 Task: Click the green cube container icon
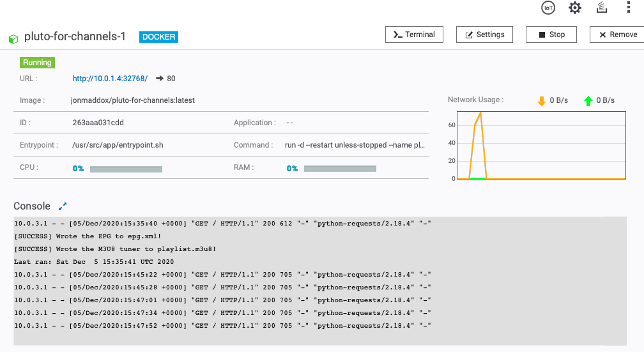pyautogui.click(x=13, y=38)
